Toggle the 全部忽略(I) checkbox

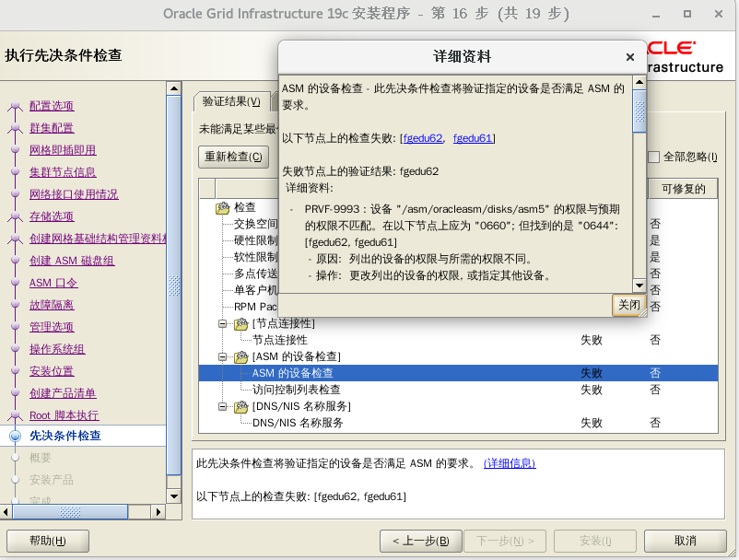point(653,157)
